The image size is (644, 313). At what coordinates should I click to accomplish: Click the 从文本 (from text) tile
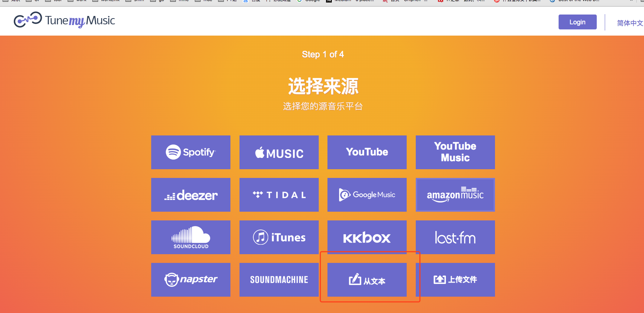tap(367, 280)
